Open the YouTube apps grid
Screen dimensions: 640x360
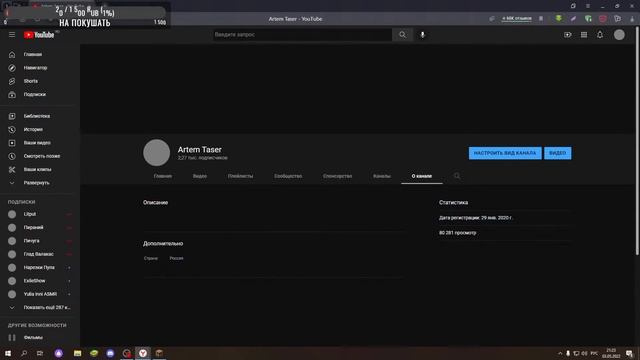[584, 35]
